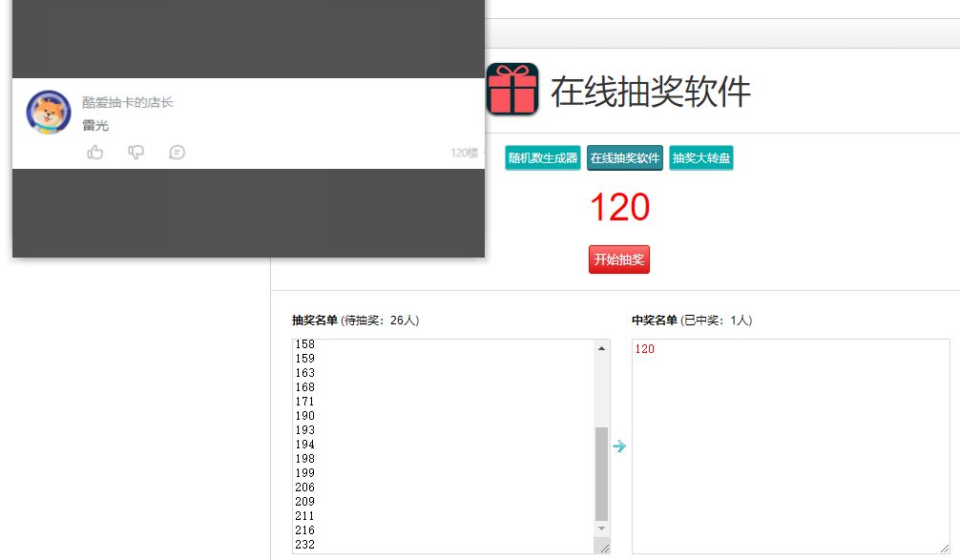Click the 中奖名单 heading label
Image resolution: width=960 pixels, height=560 pixels.
click(655, 321)
